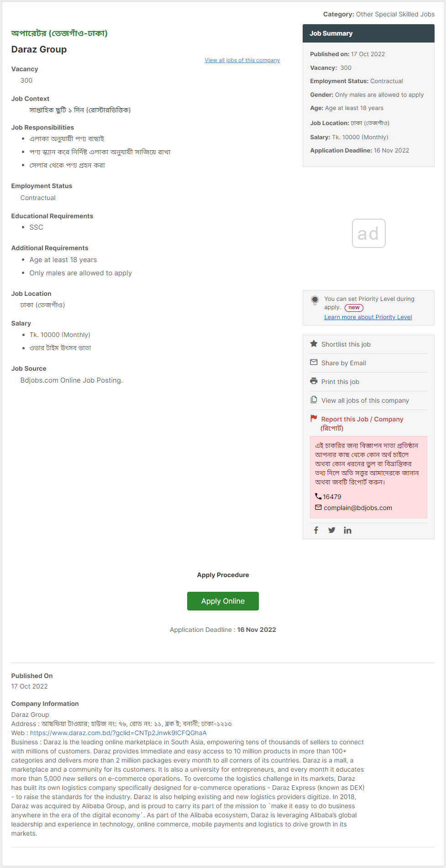The height and width of the screenshot is (868, 446).
Task: Open the Twitter share icon
Action: tap(332, 530)
